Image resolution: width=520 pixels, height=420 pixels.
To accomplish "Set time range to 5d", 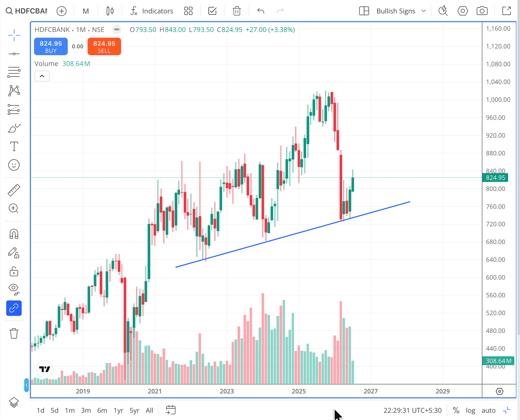I will pos(54,410).
